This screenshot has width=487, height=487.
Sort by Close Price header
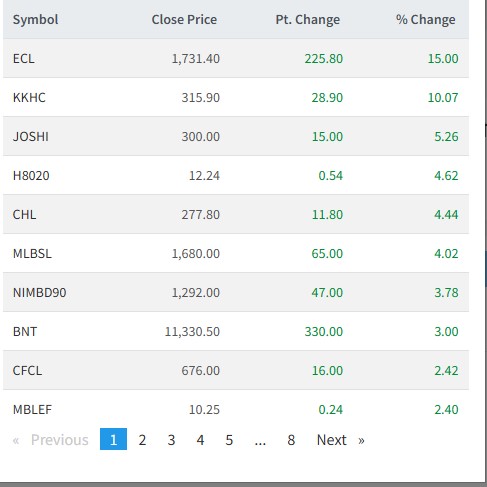coord(184,19)
